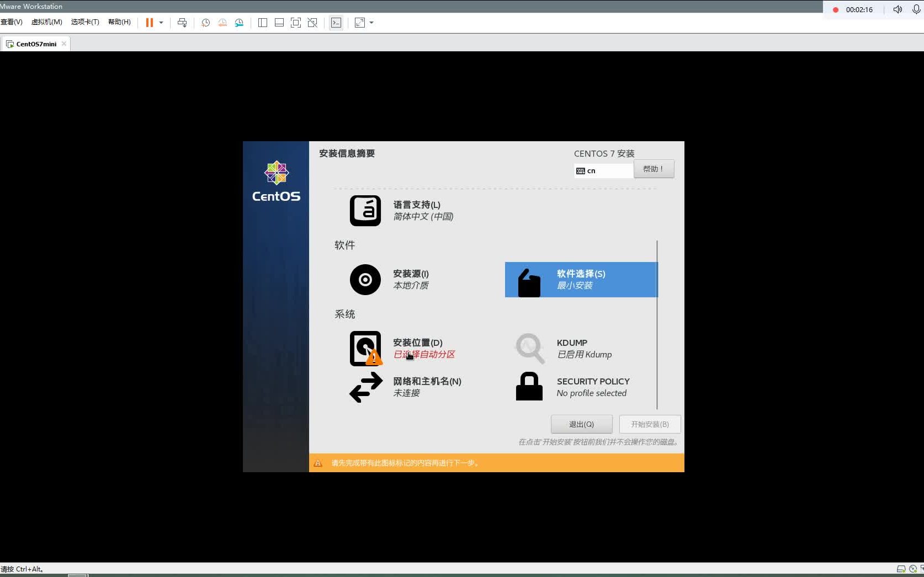The width and height of the screenshot is (924, 577).
Task: Click the 简体中文 (中国) language label
Action: coord(423,217)
